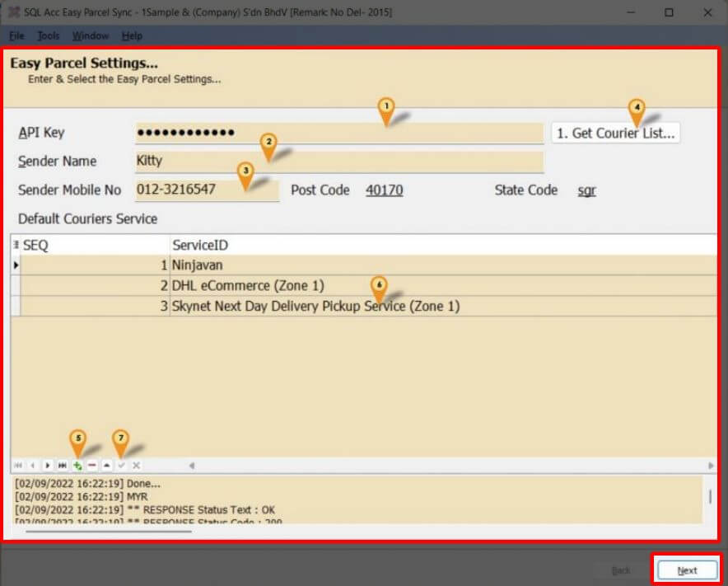Open the Window menu

(91, 35)
